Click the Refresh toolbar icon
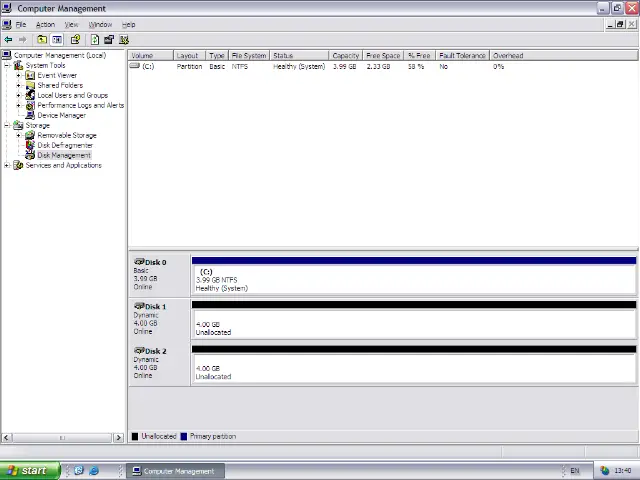 point(95,40)
